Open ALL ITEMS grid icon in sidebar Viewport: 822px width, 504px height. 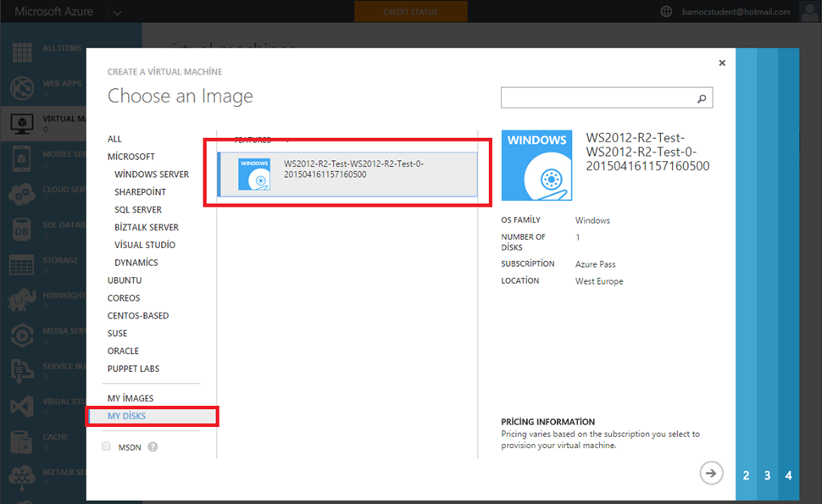coord(22,53)
